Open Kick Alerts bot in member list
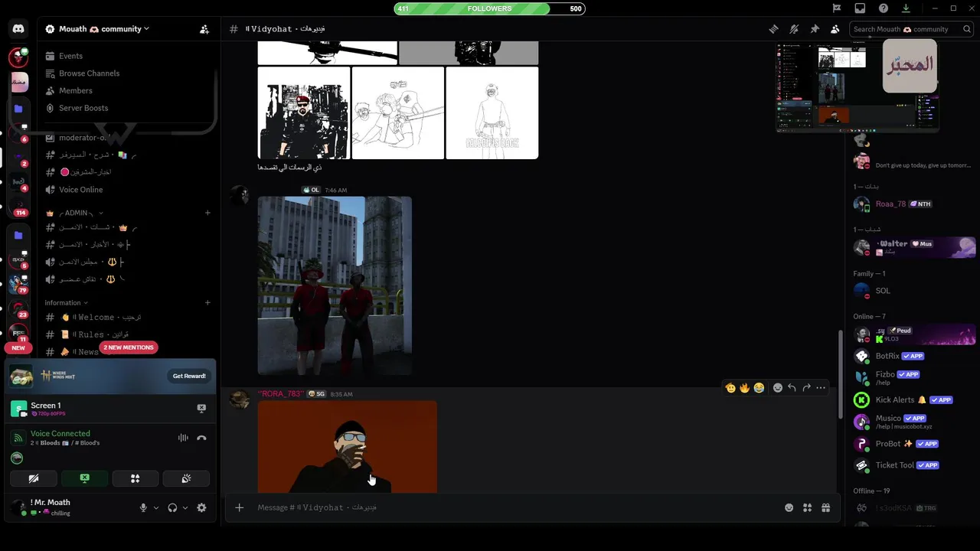Screen dimensions: 980x551 911,399
